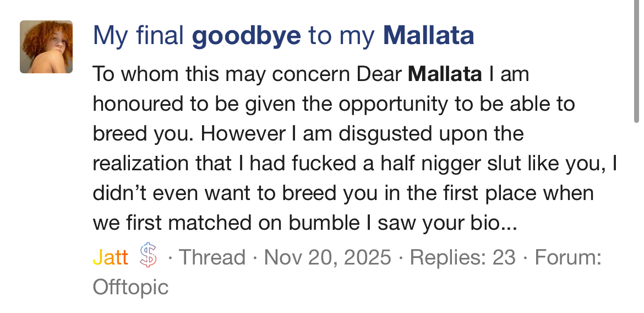Viewport: 644px width, 313px height.
Task: Click the bold "Mallata" in the snippet text
Action: 445,74
